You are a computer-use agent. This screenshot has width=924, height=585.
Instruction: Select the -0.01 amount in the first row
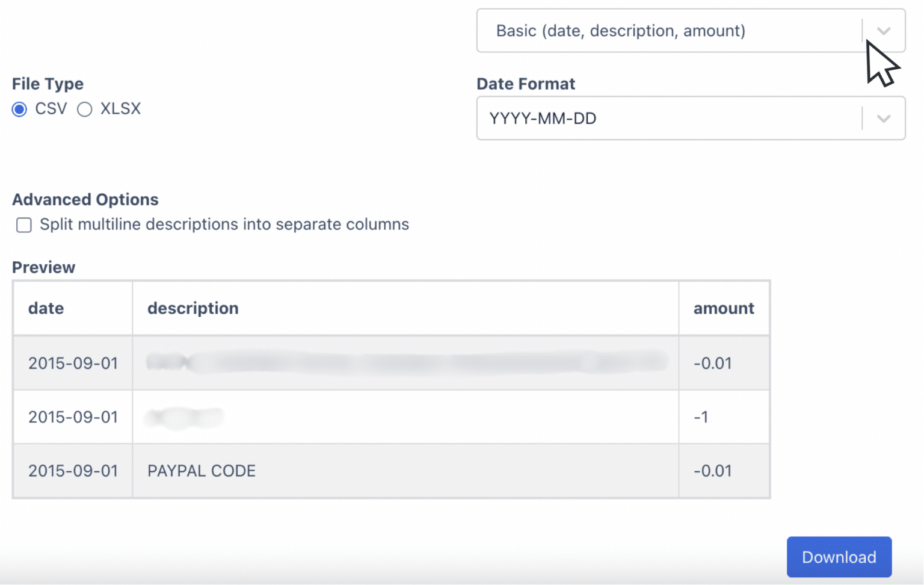click(x=713, y=363)
